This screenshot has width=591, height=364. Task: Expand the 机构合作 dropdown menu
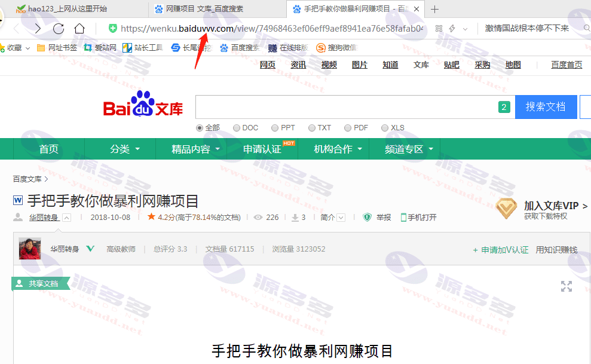pos(338,149)
